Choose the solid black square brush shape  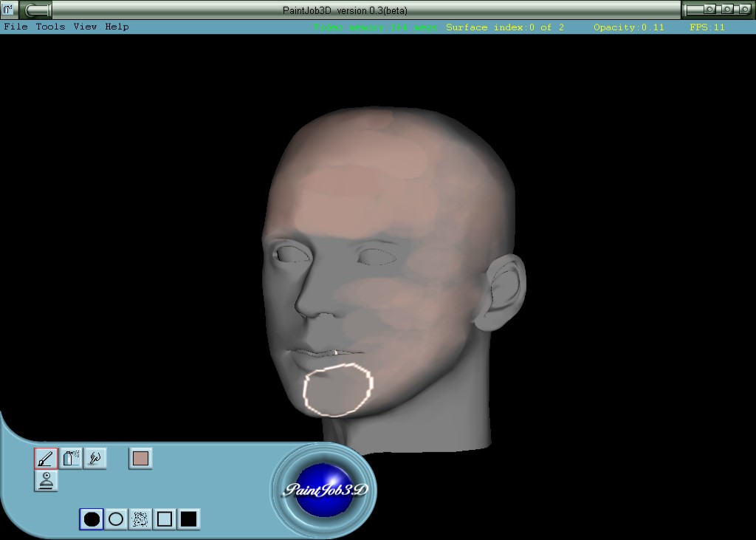pyautogui.click(x=188, y=519)
